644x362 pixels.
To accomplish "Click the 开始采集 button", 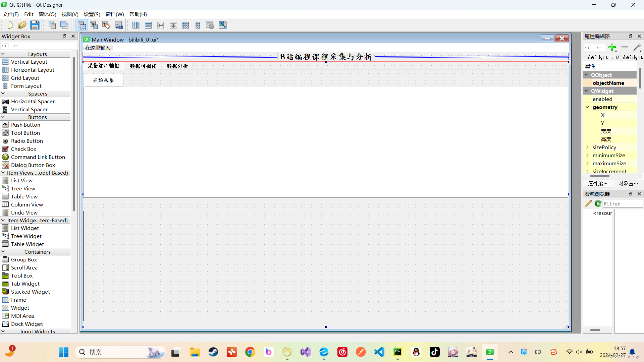I will pyautogui.click(x=103, y=80).
